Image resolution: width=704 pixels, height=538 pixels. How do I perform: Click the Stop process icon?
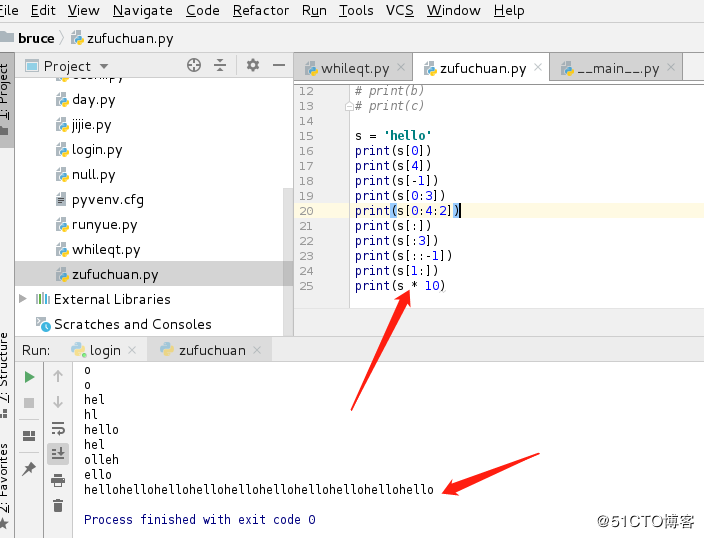tap(29, 402)
